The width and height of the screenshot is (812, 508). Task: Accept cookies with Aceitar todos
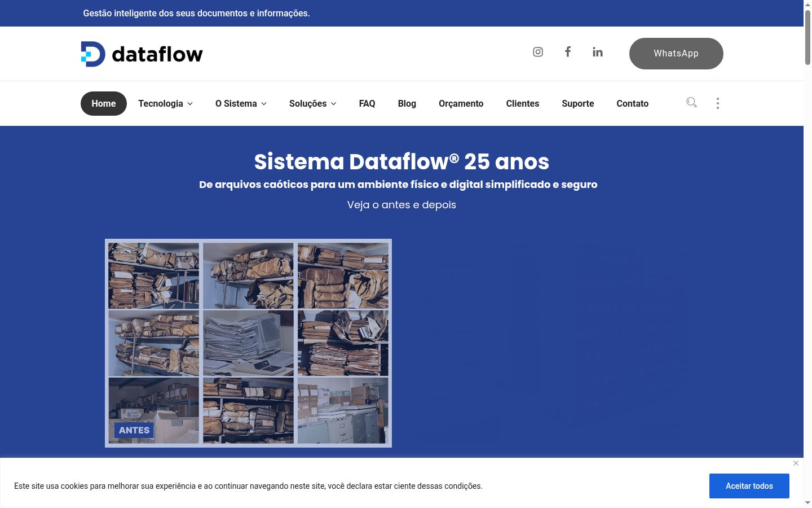tap(749, 486)
